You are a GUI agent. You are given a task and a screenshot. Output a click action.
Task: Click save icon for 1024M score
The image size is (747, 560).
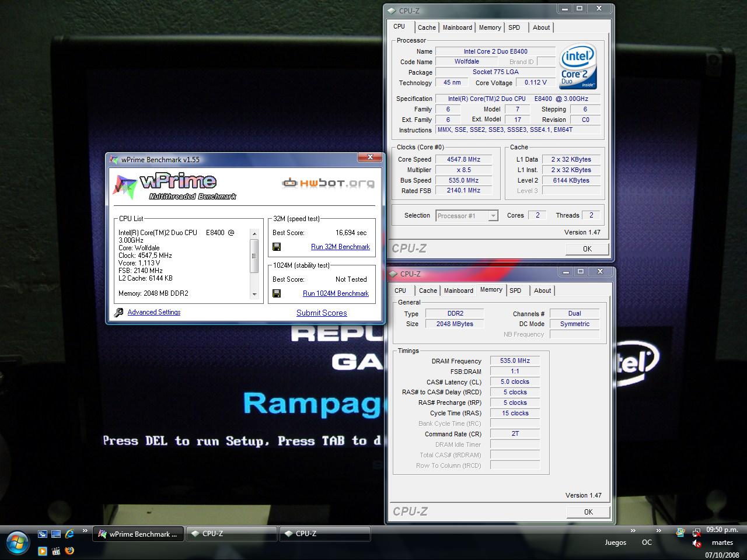click(x=277, y=293)
